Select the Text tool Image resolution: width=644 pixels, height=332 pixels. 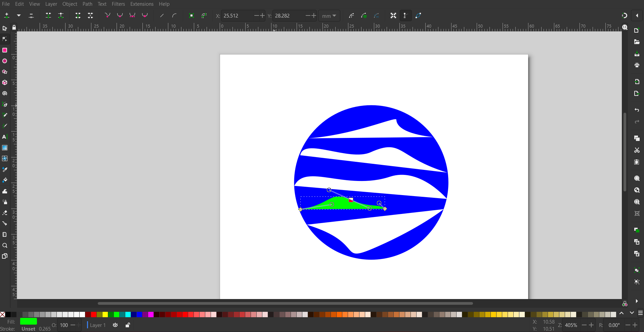pyautogui.click(x=5, y=137)
